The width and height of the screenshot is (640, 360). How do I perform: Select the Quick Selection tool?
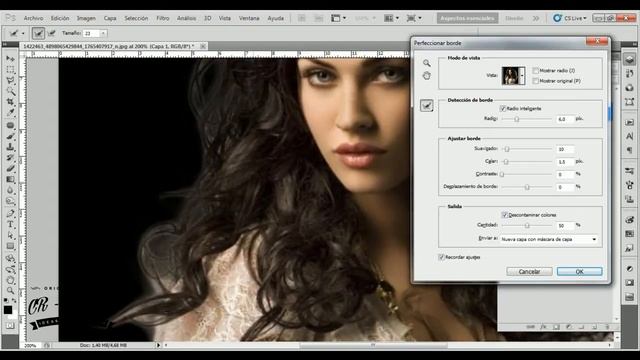[10, 91]
